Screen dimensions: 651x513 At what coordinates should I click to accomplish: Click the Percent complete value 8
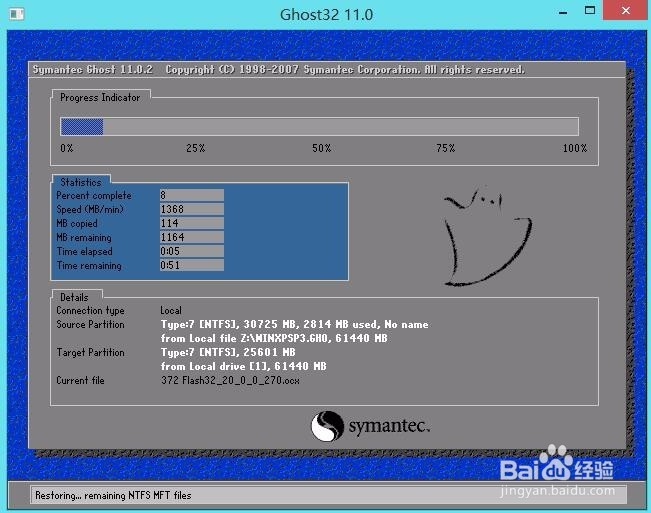[x=192, y=195]
